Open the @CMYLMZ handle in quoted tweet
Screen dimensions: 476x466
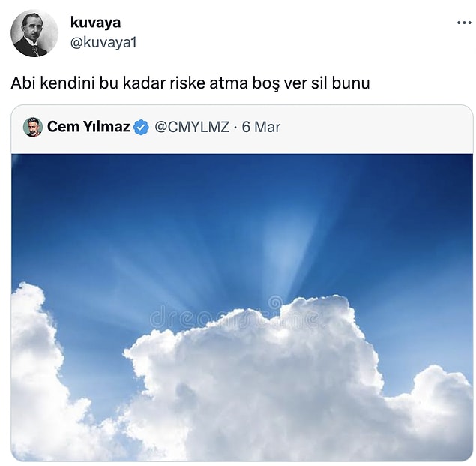(x=192, y=127)
